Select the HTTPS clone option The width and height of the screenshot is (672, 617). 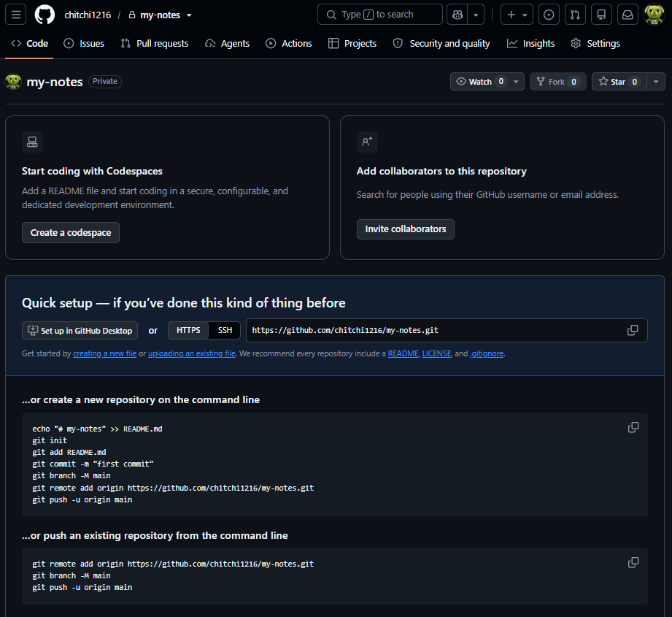pos(188,330)
